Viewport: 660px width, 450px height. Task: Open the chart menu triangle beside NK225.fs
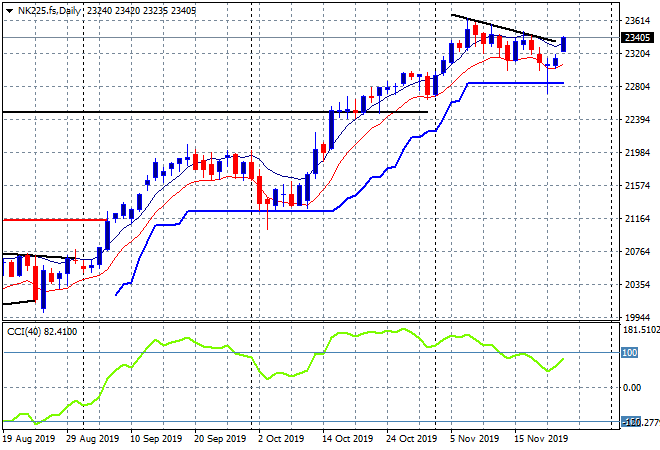(9, 11)
